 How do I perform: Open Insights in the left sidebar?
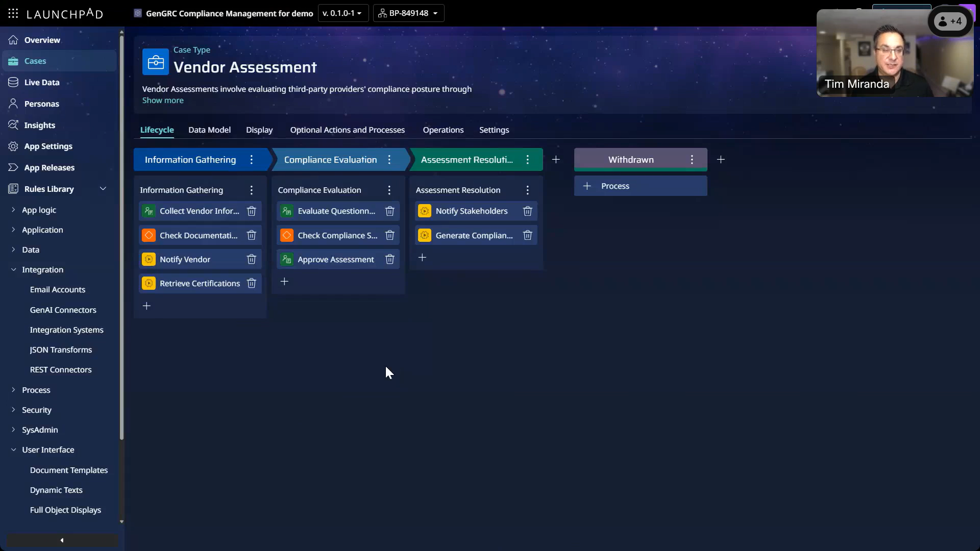[x=40, y=125]
